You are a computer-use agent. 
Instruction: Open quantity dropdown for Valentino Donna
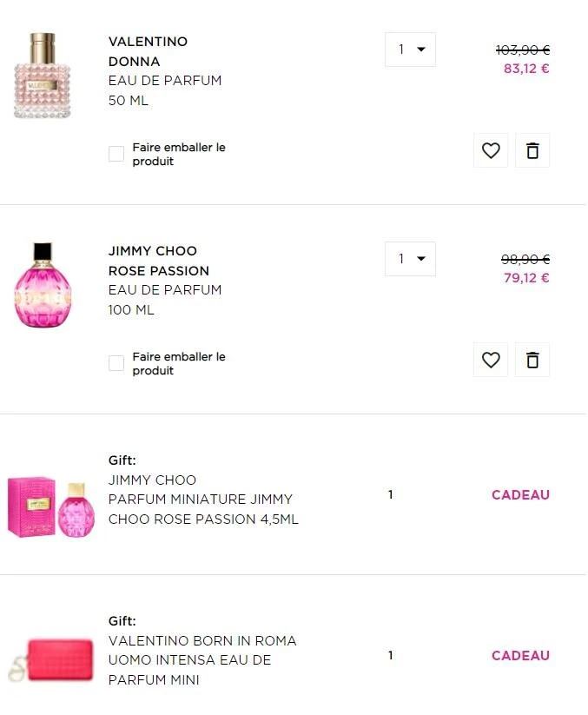coord(410,50)
